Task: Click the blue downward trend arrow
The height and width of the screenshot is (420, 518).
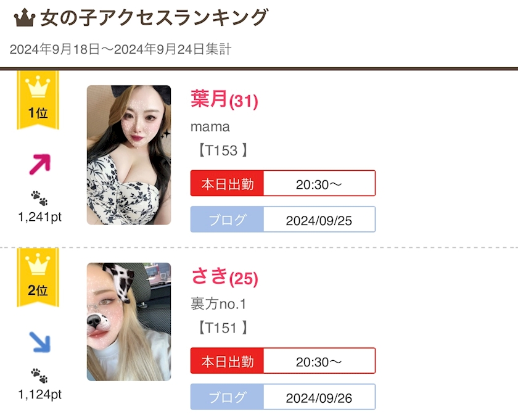Action: (x=39, y=342)
